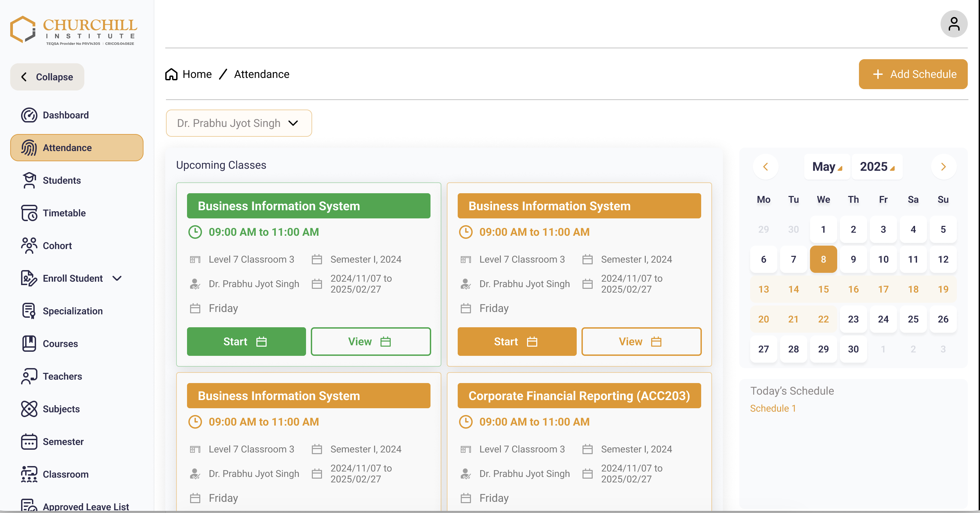This screenshot has height=513, width=980.
Task: Expand the Enroll Student submenu
Action: point(117,278)
